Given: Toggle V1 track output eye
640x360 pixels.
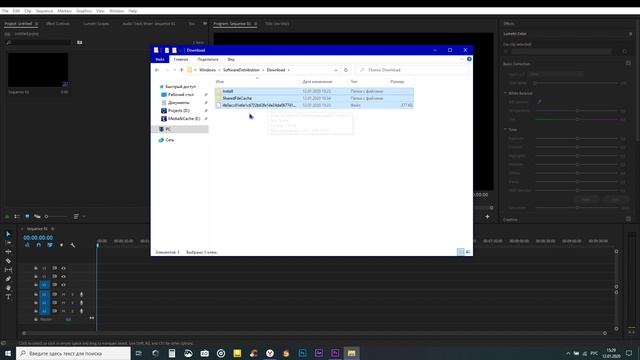Looking at the screenshot, I should coord(63,285).
